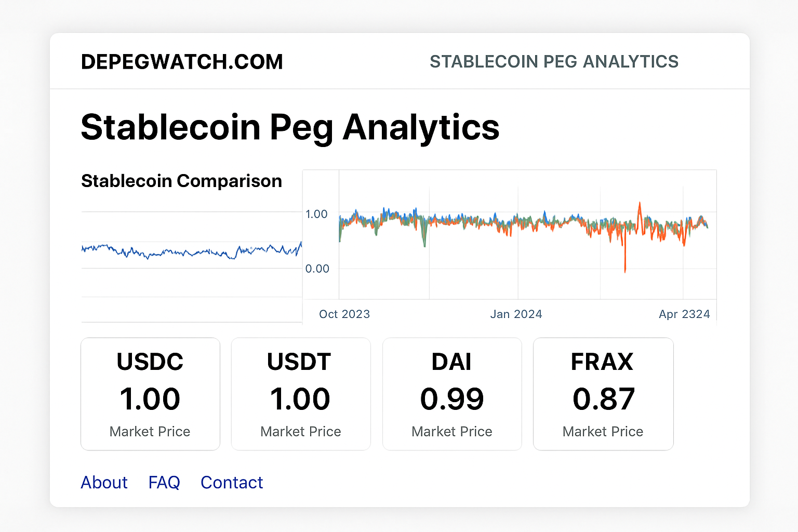
Task: Open the About page
Action: click(104, 482)
